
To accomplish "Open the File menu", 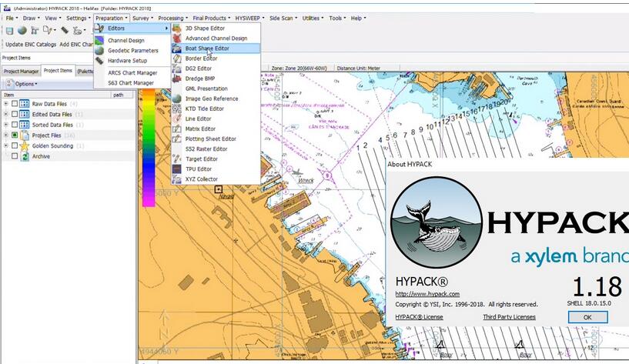I will [12, 18].
